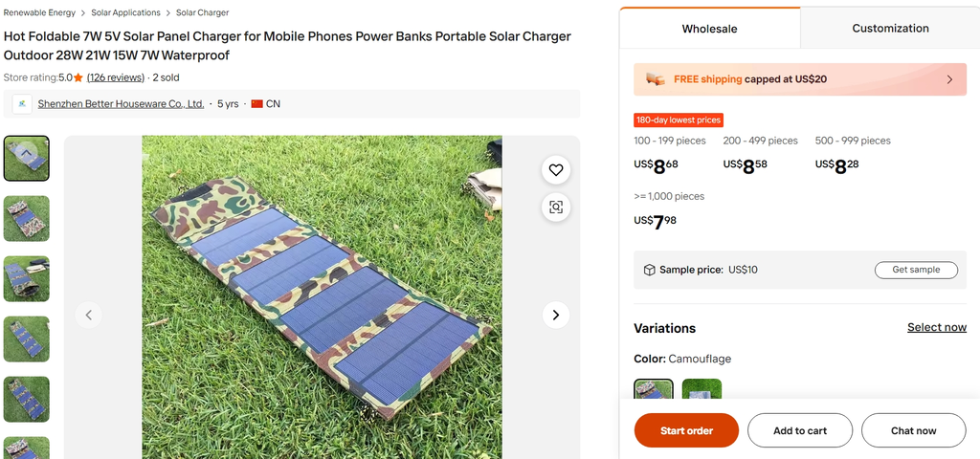980x459 pixels.
Task: Click the free shipping truck icon
Action: pyautogui.click(x=656, y=79)
